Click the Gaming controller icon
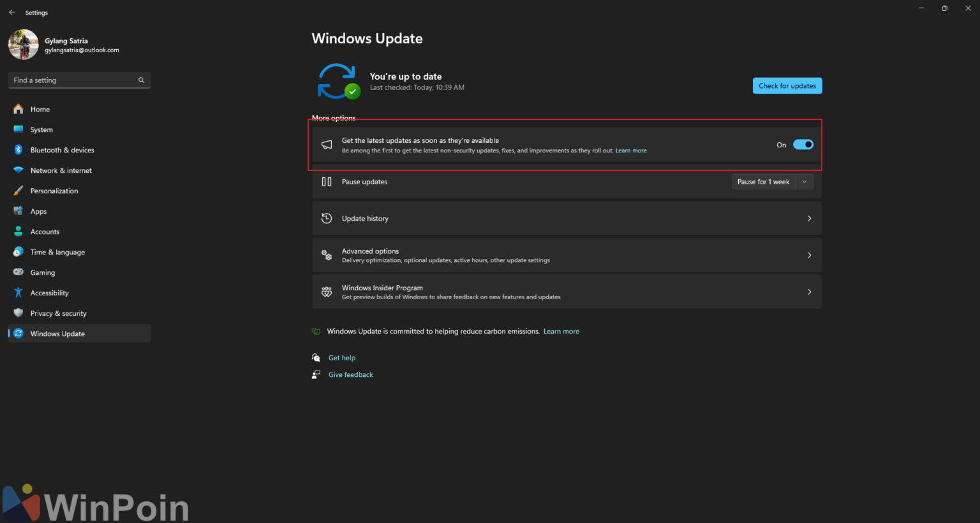Image resolution: width=980 pixels, height=523 pixels. (19, 272)
